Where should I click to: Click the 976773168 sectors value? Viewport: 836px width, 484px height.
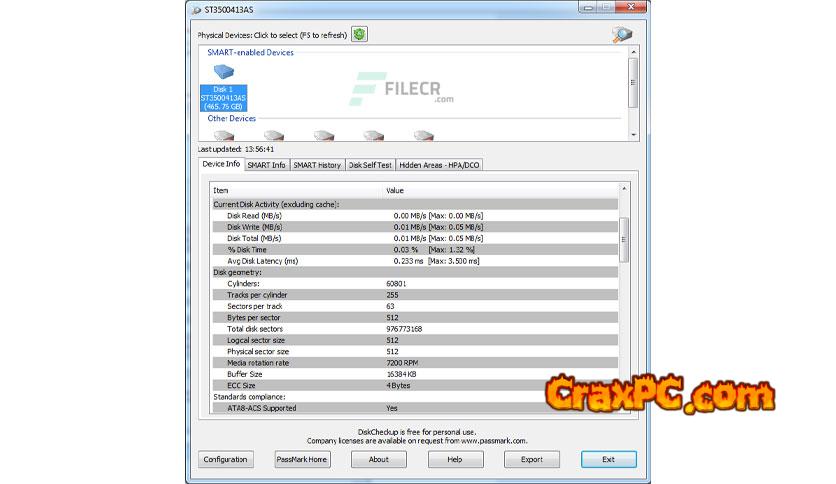click(x=404, y=329)
